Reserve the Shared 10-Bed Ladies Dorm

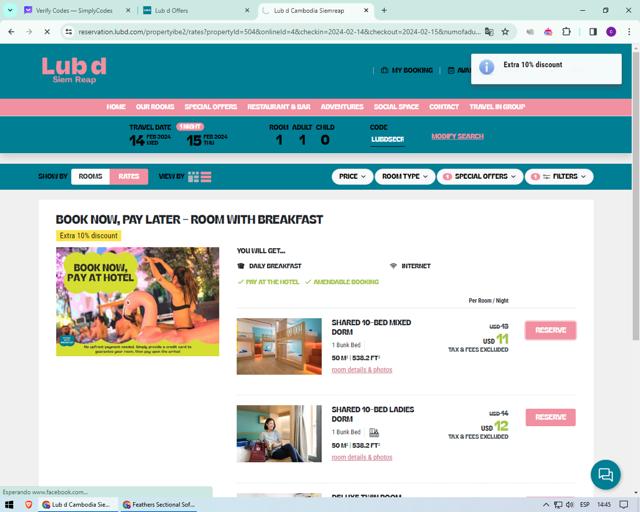pyautogui.click(x=551, y=417)
